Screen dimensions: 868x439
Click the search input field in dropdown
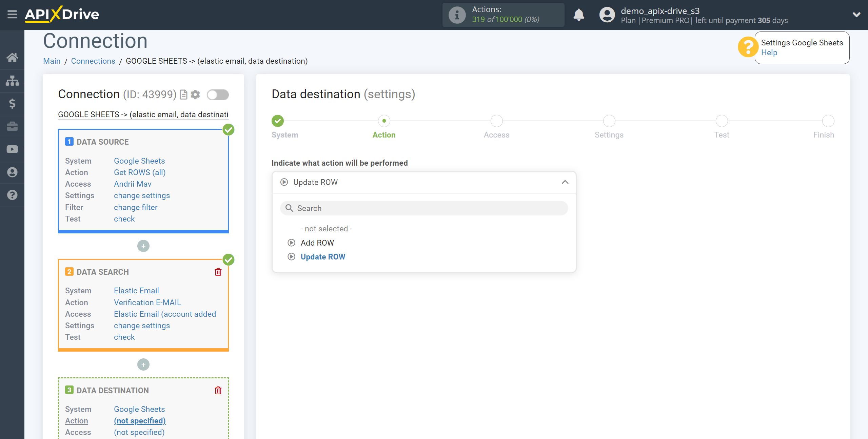coord(423,208)
